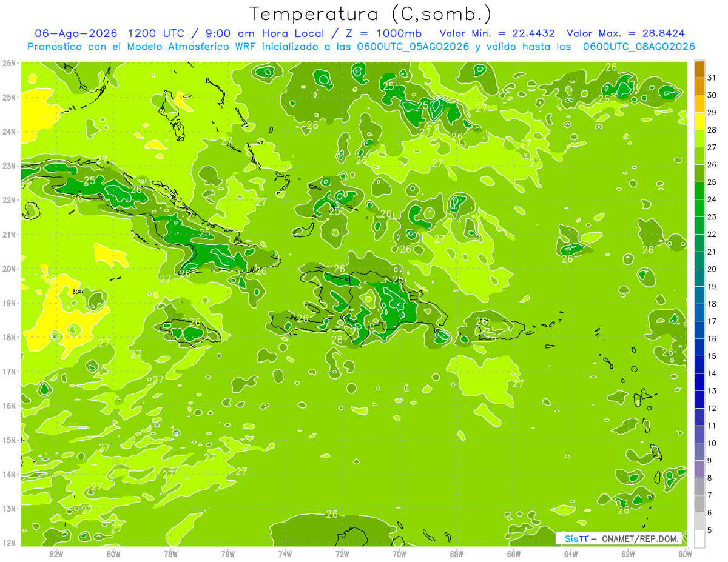Viewport: 728px width, 562px height.
Task: Click the "20" colorbar label
Action: [x=712, y=269]
